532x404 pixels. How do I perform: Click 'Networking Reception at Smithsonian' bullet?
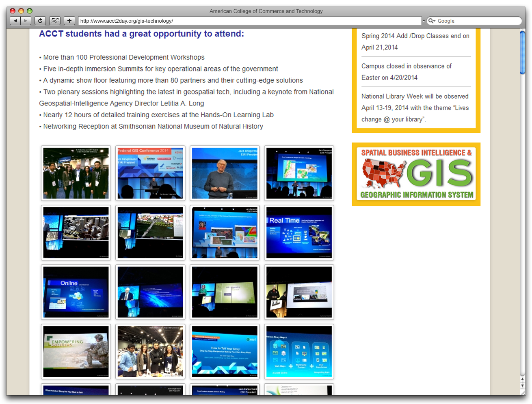[151, 127]
